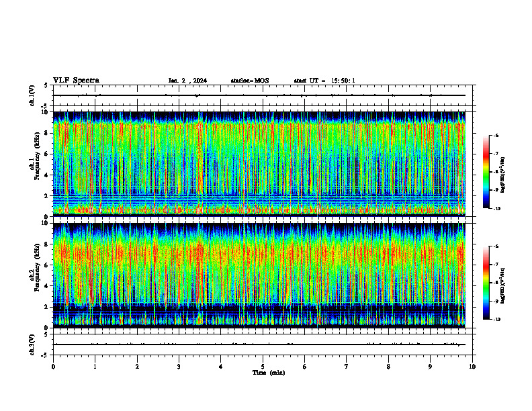Click the "-10" tick on ch.2 colorbar

pyautogui.click(x=496, y=320)
